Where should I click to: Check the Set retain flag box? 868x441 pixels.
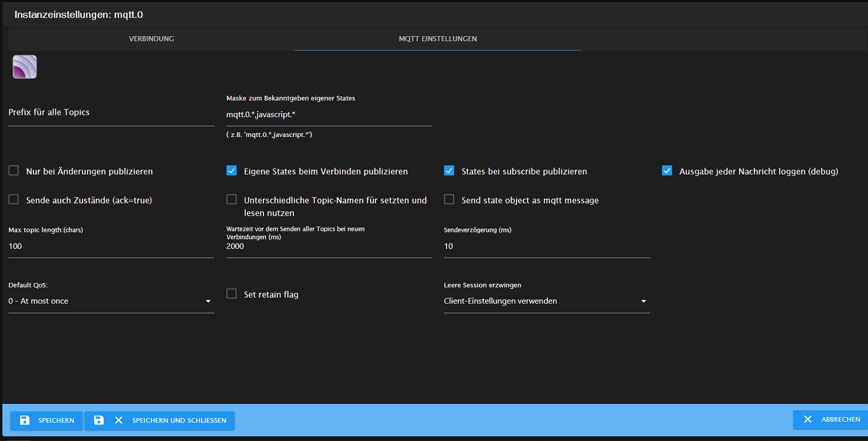pyautogui.click(x=232, y=294)
